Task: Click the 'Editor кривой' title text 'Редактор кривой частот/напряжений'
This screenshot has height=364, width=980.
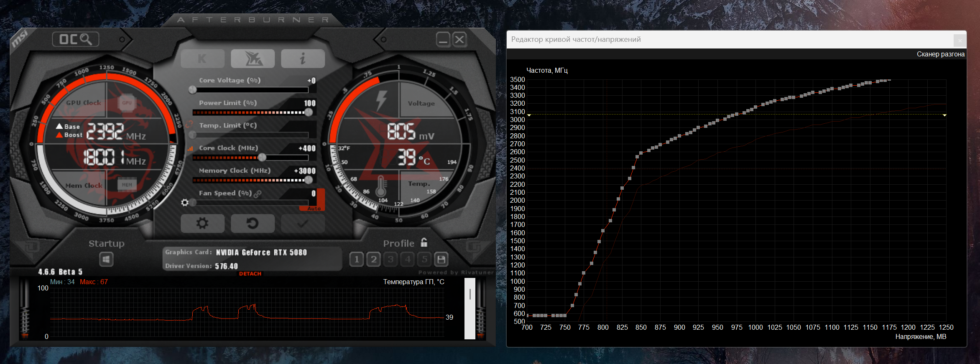Action: 576,39
